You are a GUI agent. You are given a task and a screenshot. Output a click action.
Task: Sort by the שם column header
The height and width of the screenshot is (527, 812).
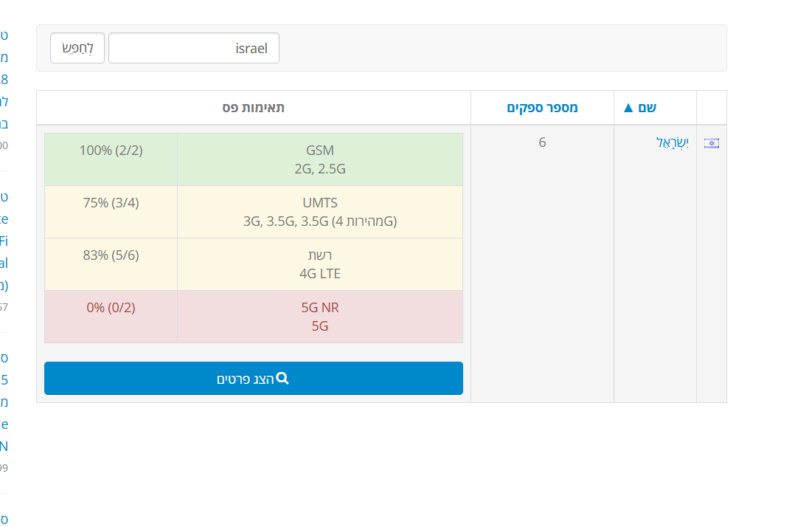click(647, 108)
